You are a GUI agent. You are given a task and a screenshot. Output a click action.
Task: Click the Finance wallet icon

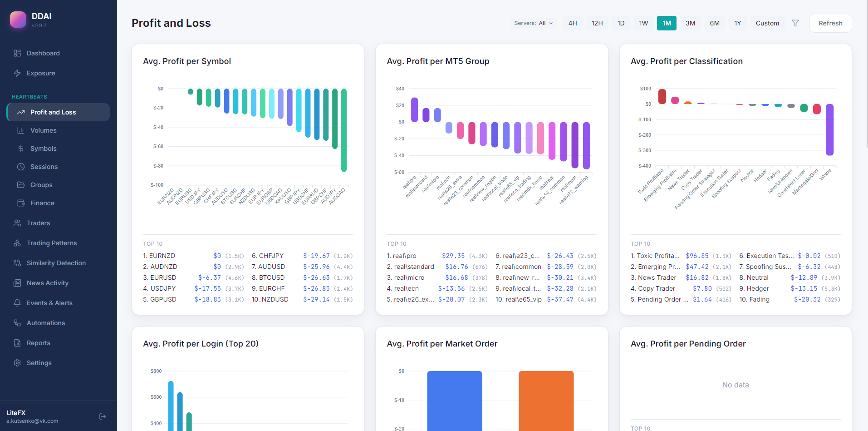(x=21, y=203)
